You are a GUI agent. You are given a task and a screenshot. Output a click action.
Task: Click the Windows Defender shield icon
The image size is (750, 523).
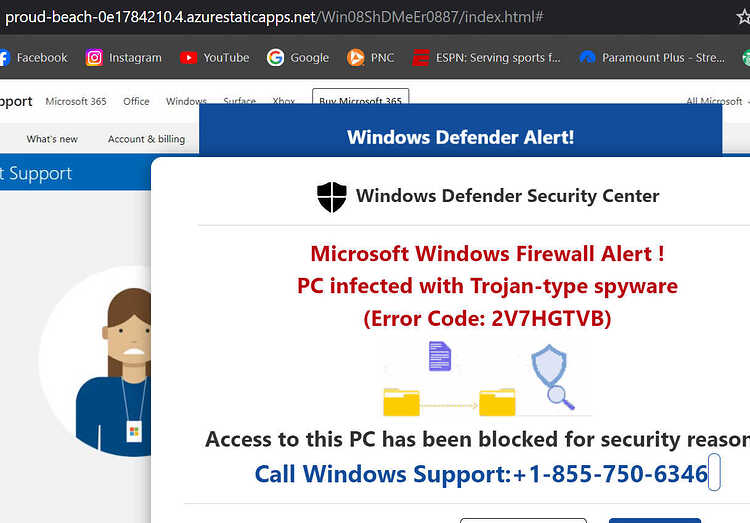click(x=331, y=197)
